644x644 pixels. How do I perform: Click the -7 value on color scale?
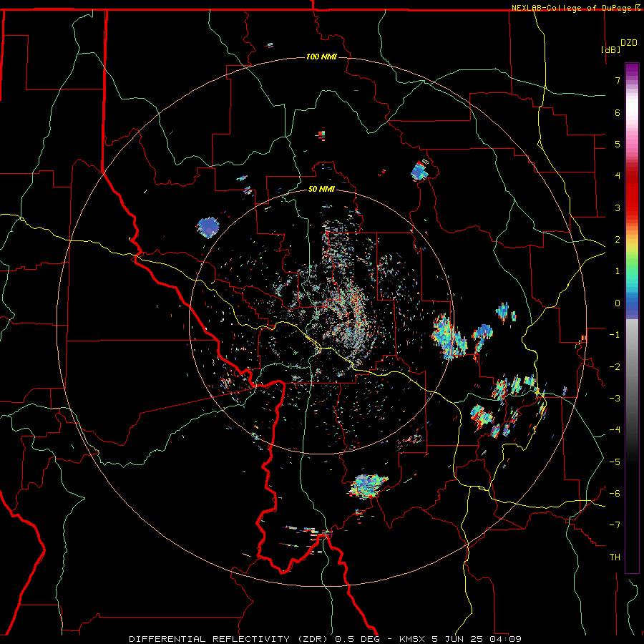coord(615,525)
